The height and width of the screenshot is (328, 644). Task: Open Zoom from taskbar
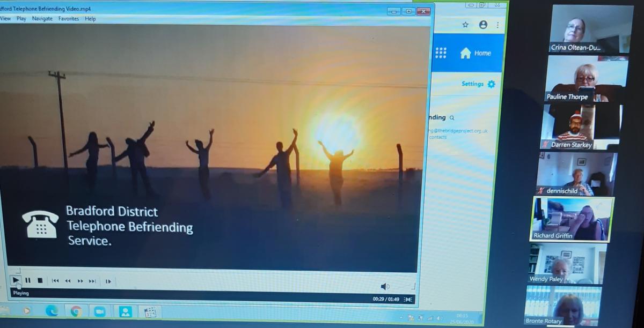point(100,311)
